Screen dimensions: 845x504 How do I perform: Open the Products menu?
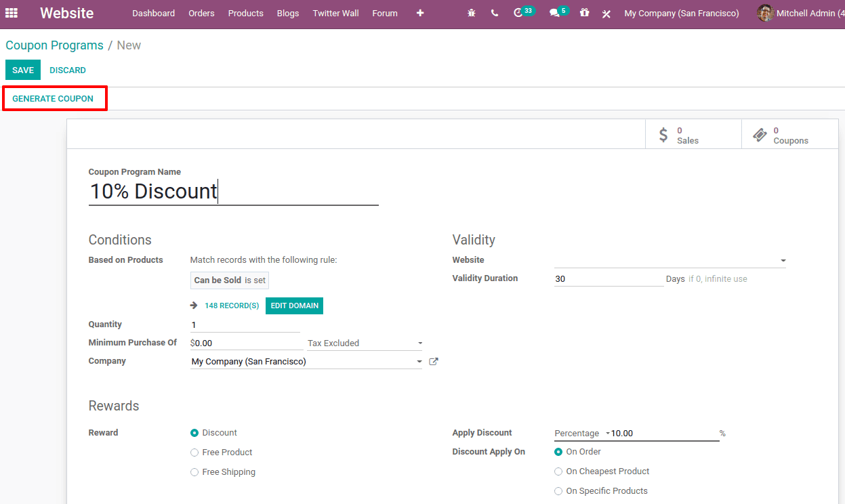pyautogui.click(x=245, y=13)
